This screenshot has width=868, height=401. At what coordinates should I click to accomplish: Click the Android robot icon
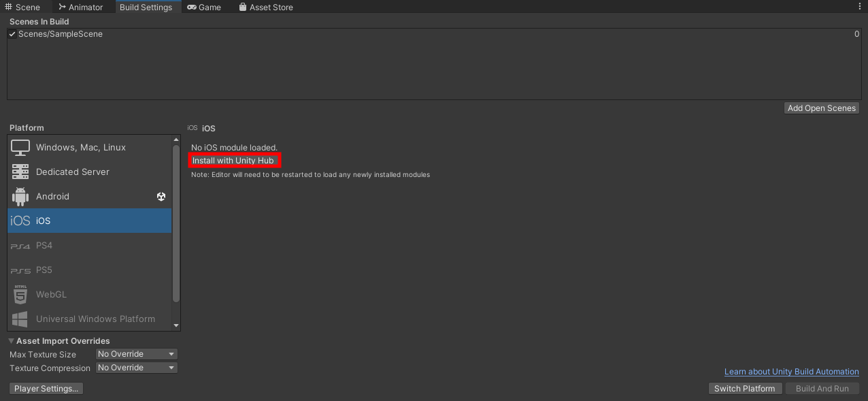(x=20, y=196)
